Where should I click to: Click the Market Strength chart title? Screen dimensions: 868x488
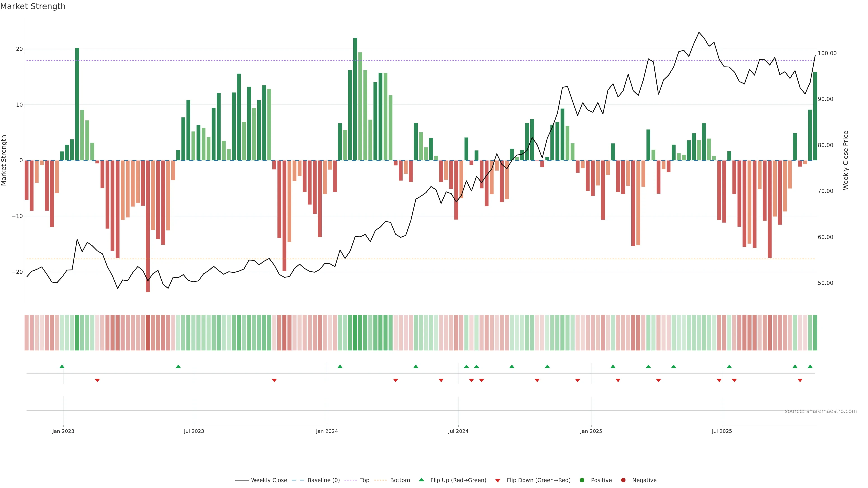point(33,6)
